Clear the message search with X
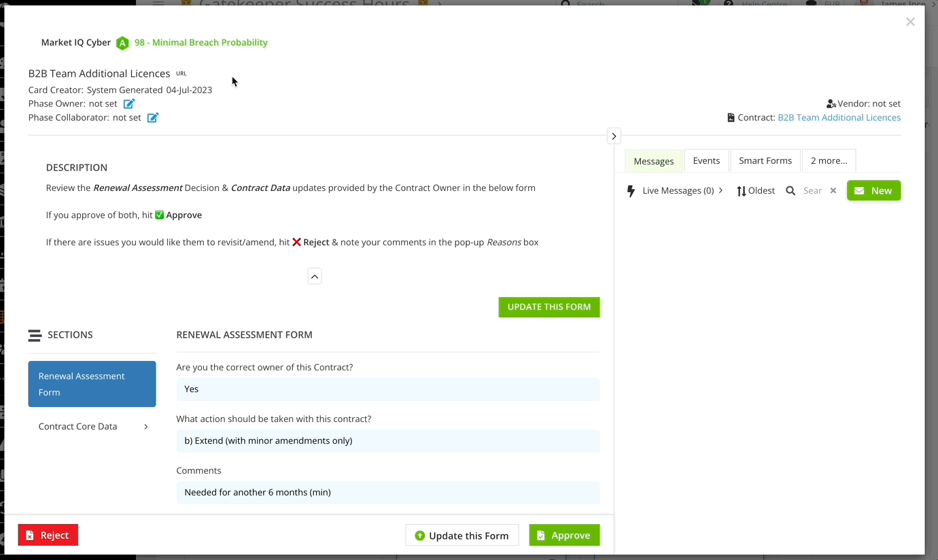Screen dimensions: 938x560 (x=833, y=191)
